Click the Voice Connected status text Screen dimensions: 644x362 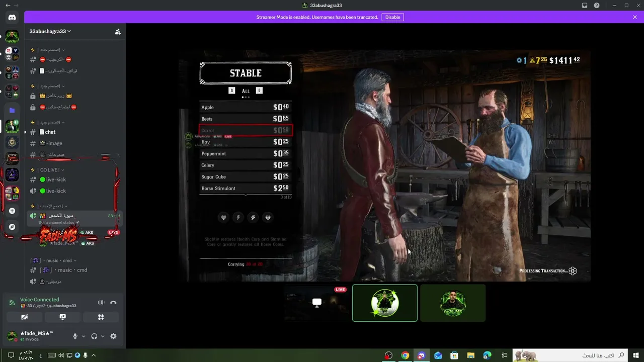40,300
